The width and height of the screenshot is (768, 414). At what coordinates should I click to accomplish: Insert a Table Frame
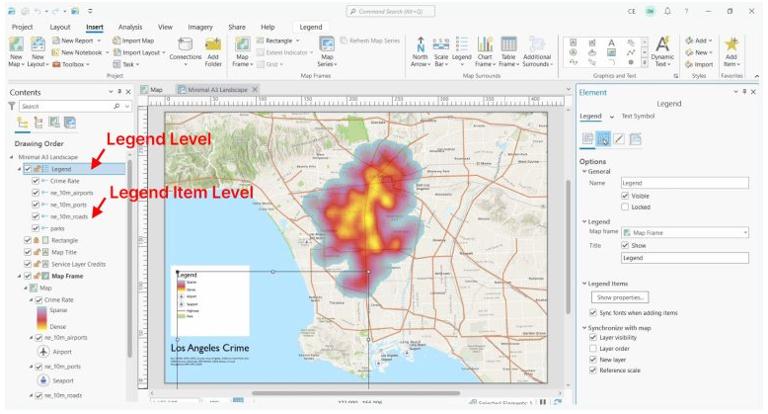[508, 45]
